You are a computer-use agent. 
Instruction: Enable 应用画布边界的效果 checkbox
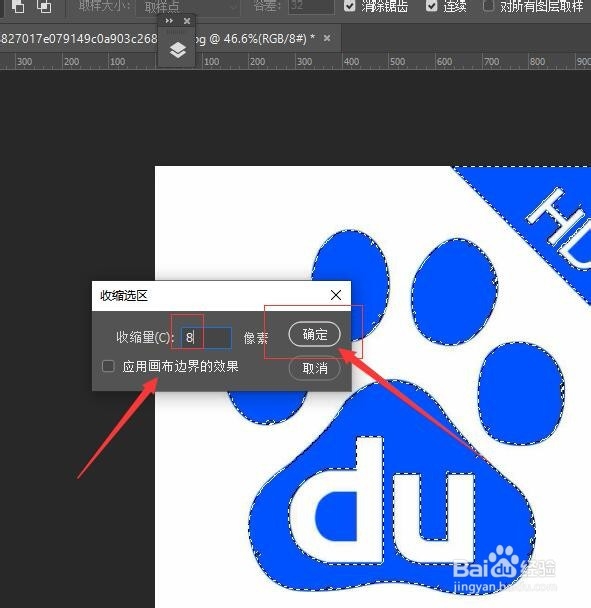108,366
